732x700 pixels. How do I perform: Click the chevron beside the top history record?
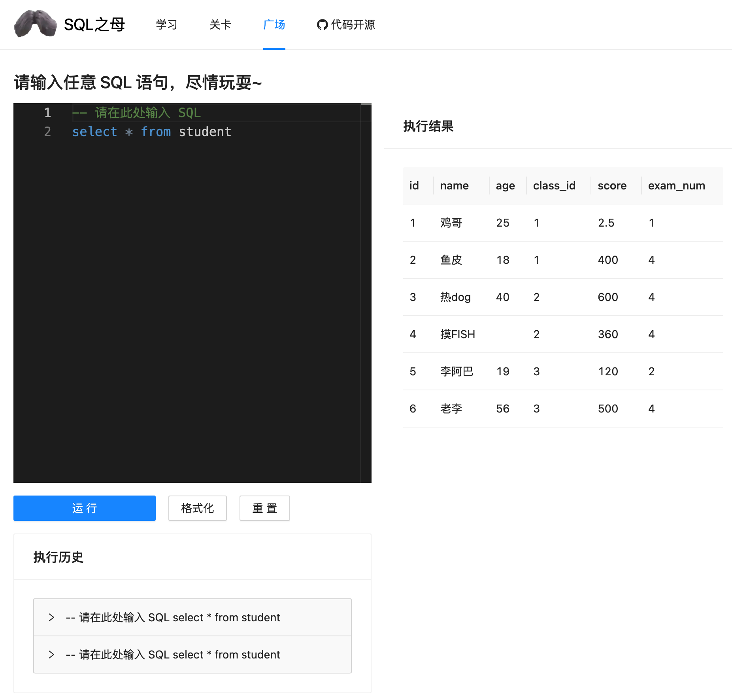click(51, 617)
